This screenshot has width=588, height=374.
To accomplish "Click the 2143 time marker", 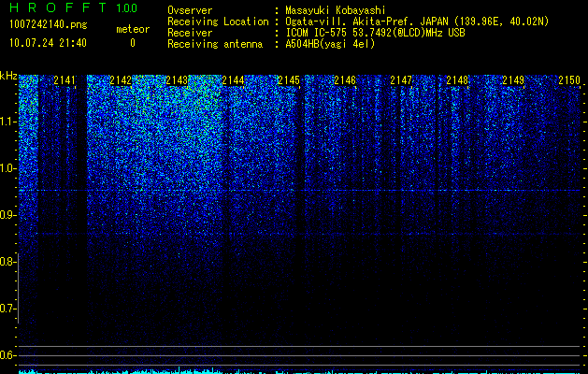I will tap(177, 80).
